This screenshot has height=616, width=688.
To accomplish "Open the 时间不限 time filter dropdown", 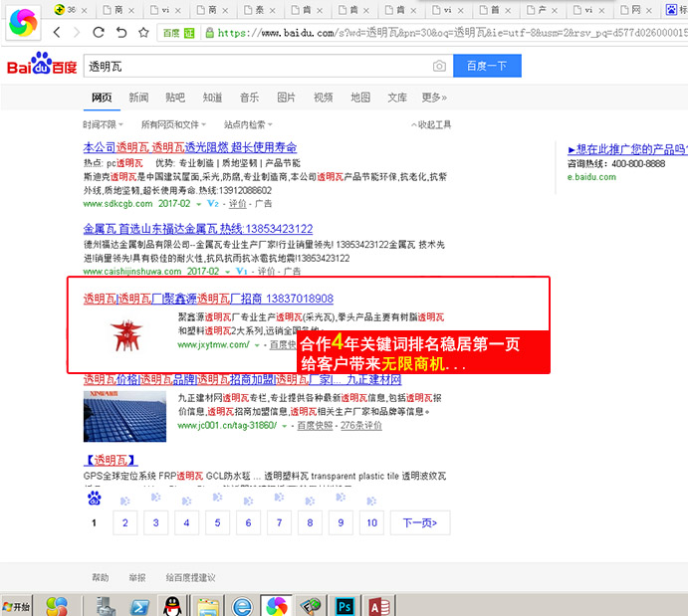I will pos(103,125).
